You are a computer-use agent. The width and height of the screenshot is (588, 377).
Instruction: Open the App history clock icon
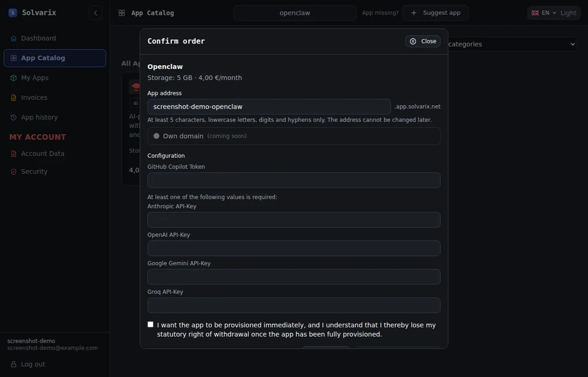(13, 117)
